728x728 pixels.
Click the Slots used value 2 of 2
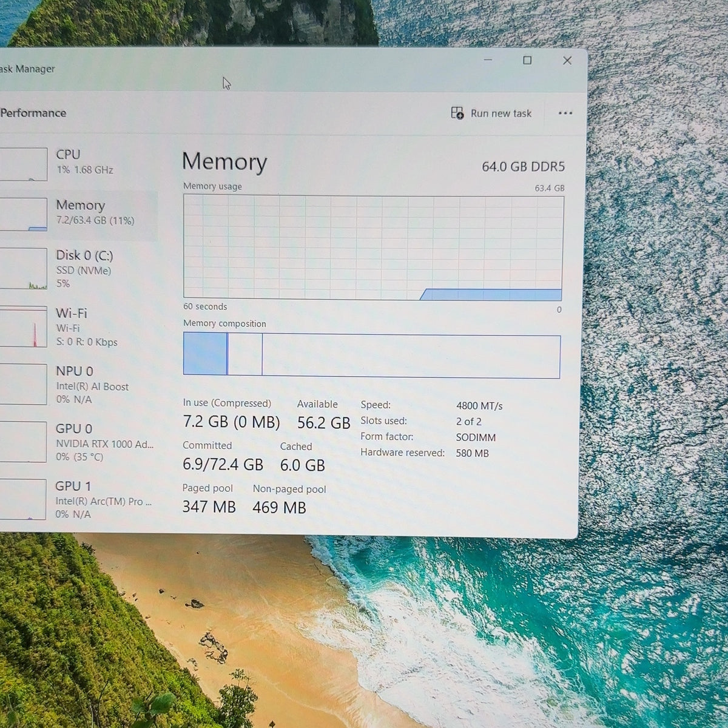coord(469,422)
